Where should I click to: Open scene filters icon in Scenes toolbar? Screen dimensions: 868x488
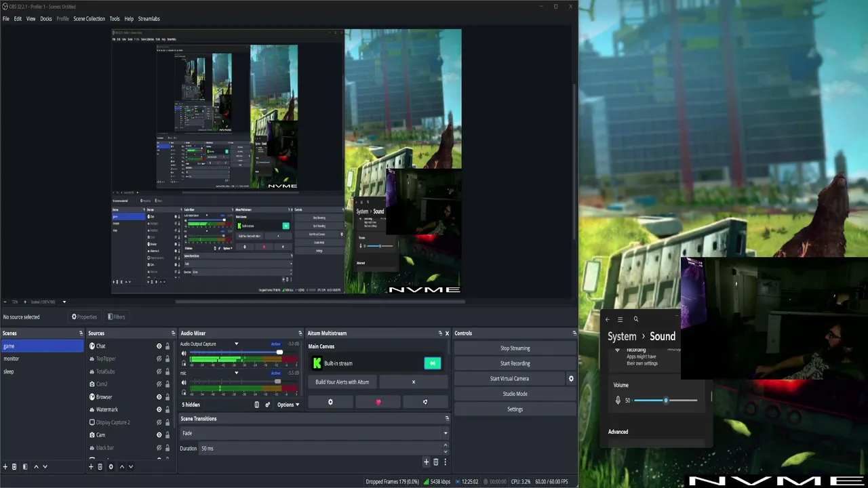click(25, 466)
